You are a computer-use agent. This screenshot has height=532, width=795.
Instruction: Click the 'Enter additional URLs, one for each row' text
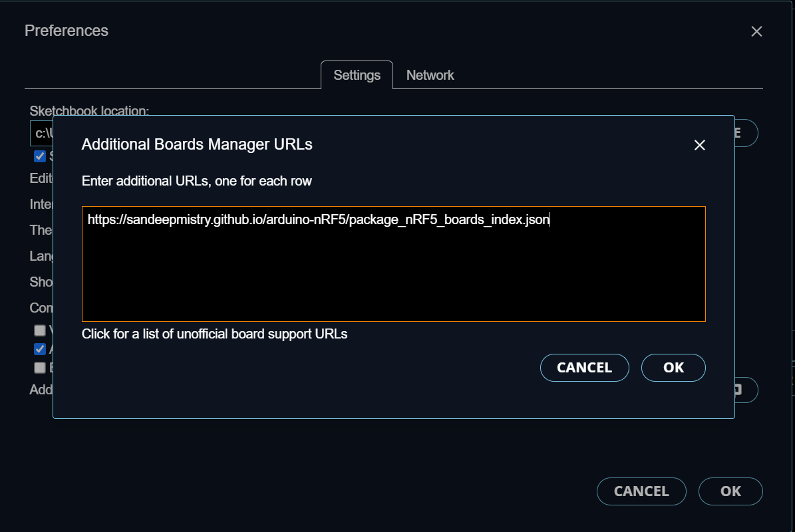pos(197,181)
